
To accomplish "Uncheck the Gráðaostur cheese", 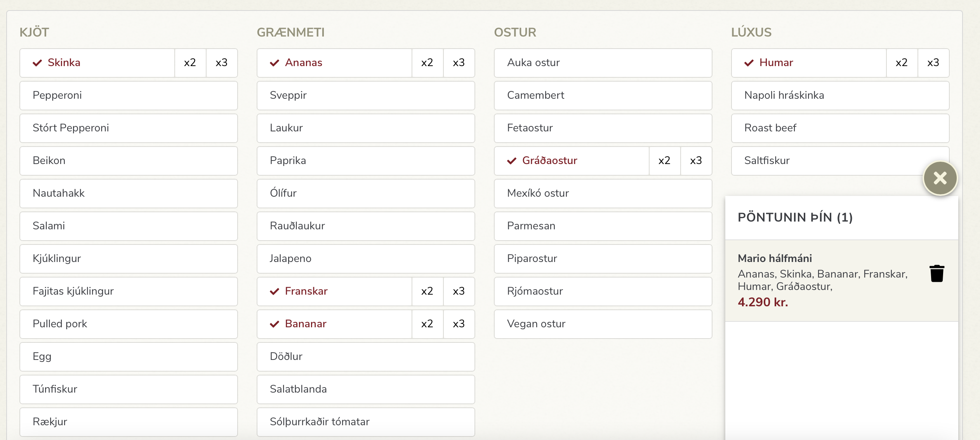I will [x=572, y=161].
